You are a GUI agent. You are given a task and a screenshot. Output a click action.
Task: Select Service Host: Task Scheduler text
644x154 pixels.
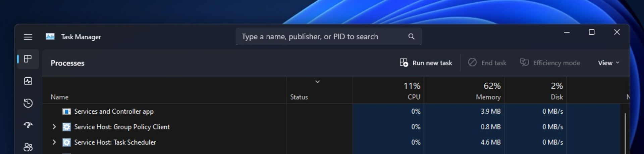tap(115, 143)
